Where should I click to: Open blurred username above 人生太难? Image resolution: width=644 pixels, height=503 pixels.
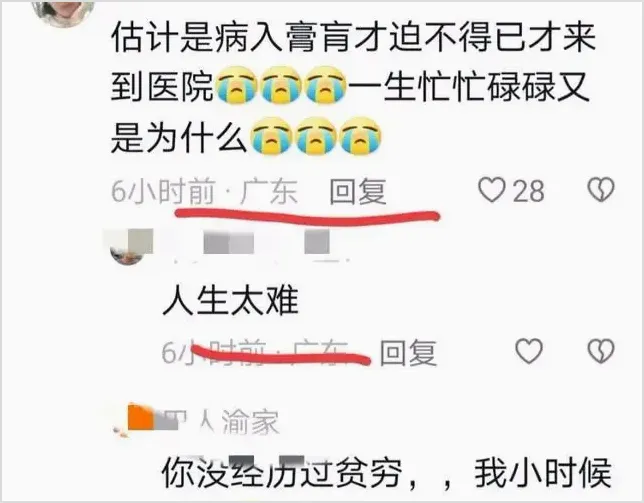click(228, 242)
